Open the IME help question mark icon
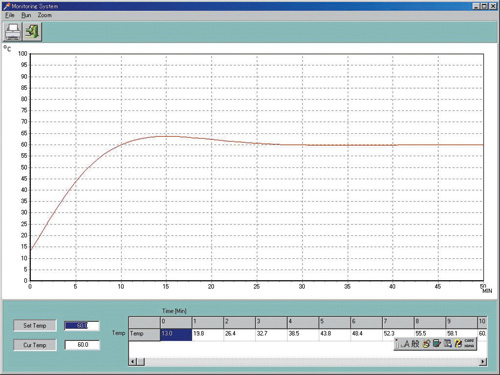The height and width of the screenshot is (375, 500). click(x=459, y=343)
